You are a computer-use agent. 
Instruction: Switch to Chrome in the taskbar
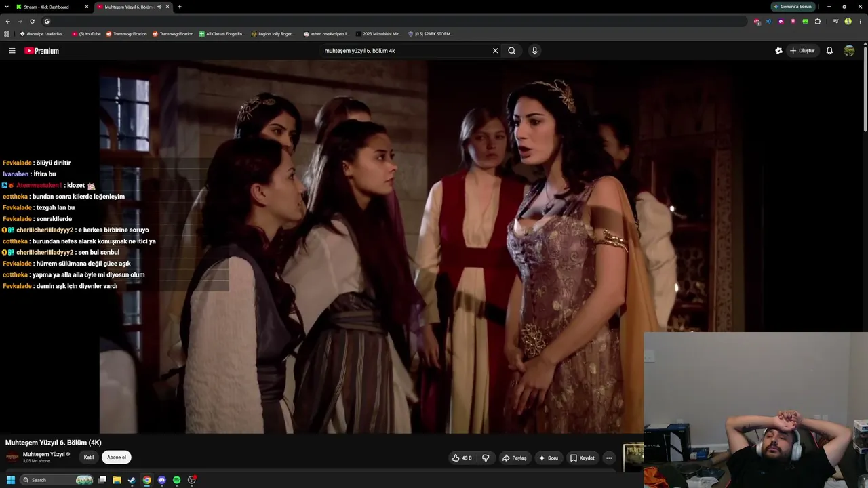point(146,480)
